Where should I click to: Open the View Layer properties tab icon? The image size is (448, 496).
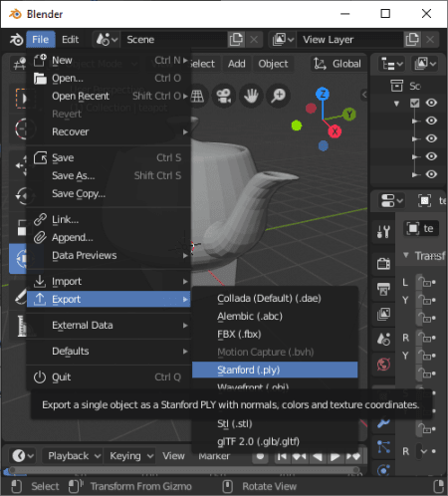pyautogui.click(x=383, y=314)
